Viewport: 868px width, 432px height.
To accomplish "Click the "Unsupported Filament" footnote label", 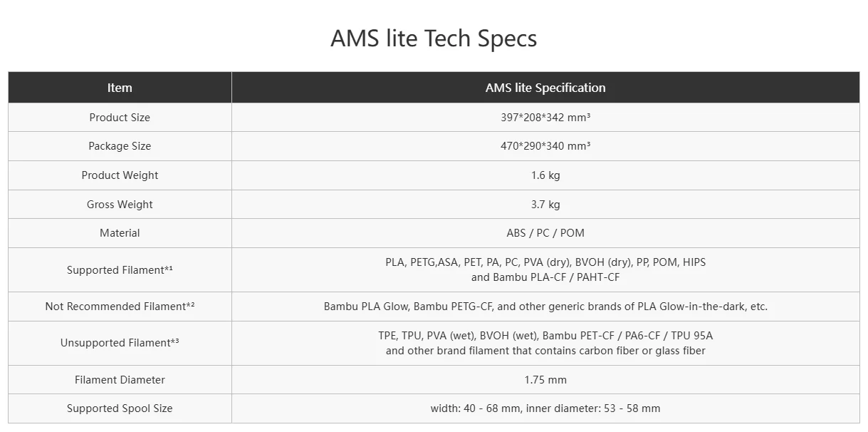I will click(x=120, y=343).
